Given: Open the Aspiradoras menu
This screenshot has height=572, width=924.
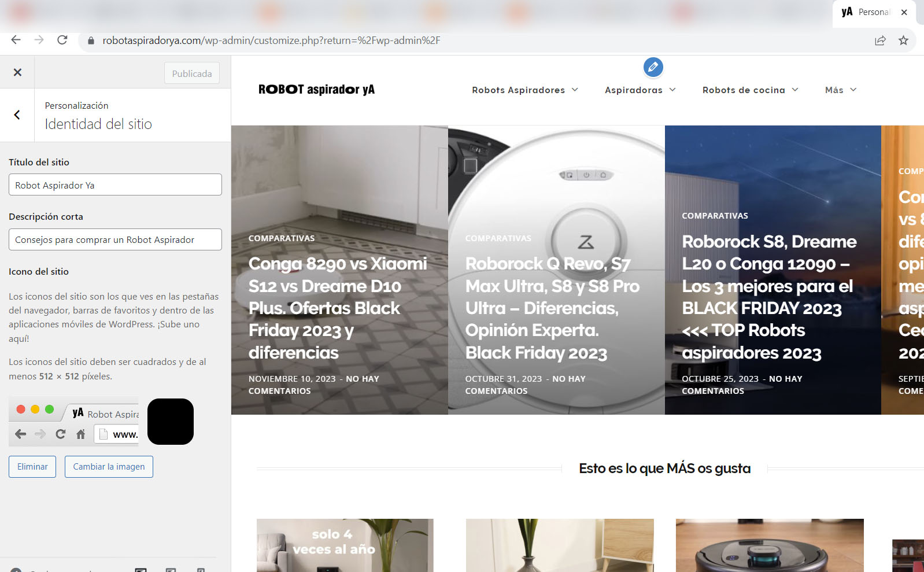Looking at the screenshot, I should point(634,90).
